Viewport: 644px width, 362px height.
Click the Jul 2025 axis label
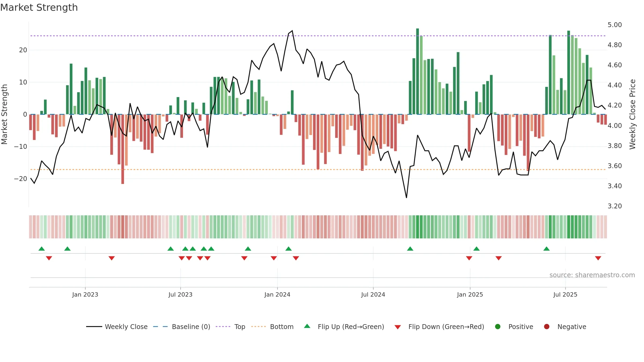565,295
